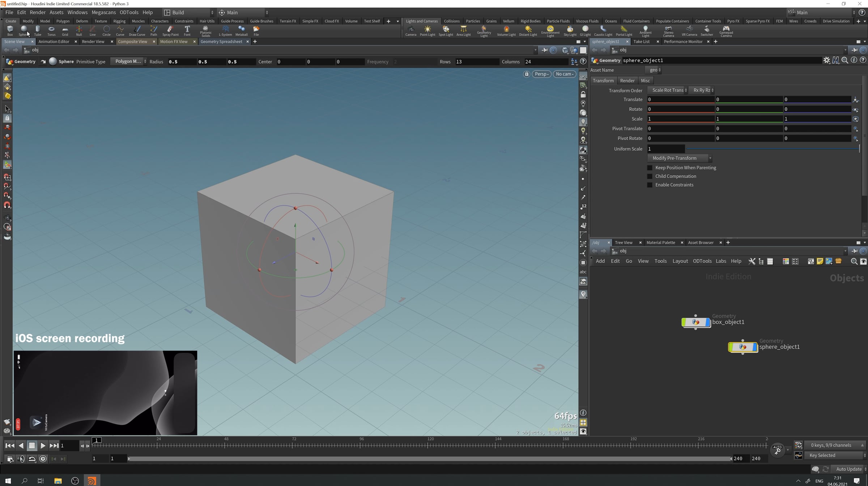Click the box_object1 geometry node

[696, 322]
